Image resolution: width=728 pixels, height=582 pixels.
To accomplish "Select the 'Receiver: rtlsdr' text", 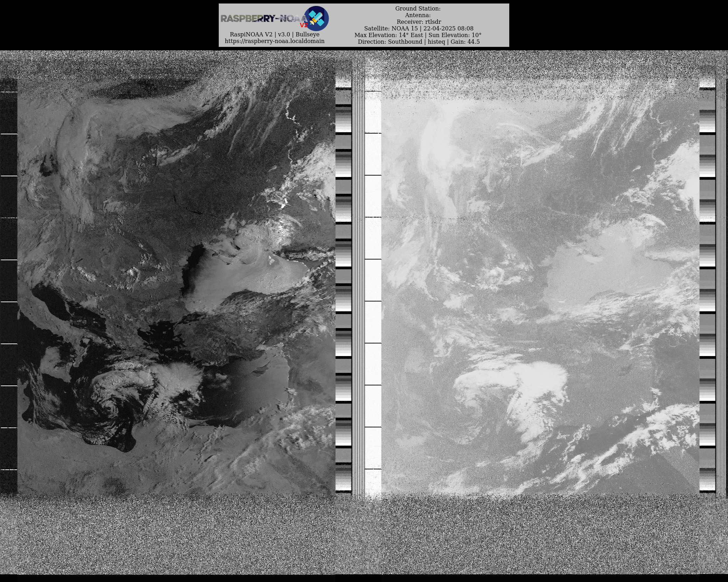I will click(x=419, y=22).
